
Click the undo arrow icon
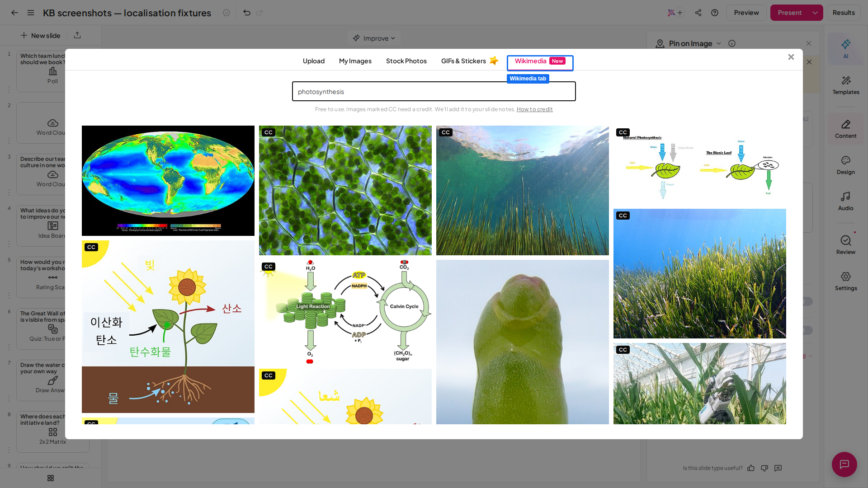pyautogui.click(x=247, y=13)
